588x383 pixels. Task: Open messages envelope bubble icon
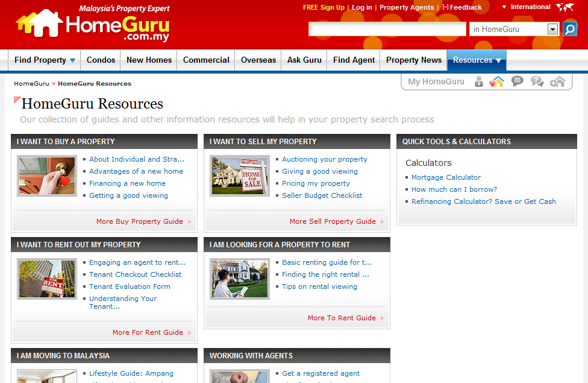pyautogui.click(x=517, y=81)
